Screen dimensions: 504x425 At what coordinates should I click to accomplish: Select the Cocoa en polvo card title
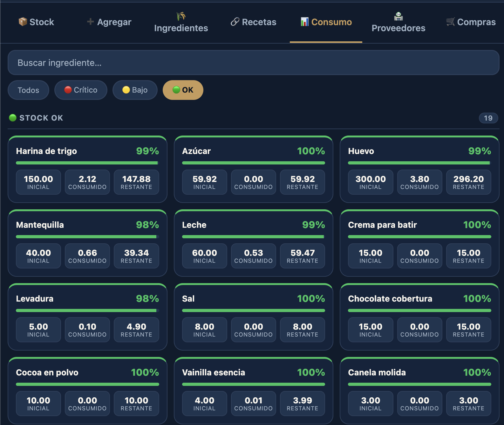click(x=47, y=373)
